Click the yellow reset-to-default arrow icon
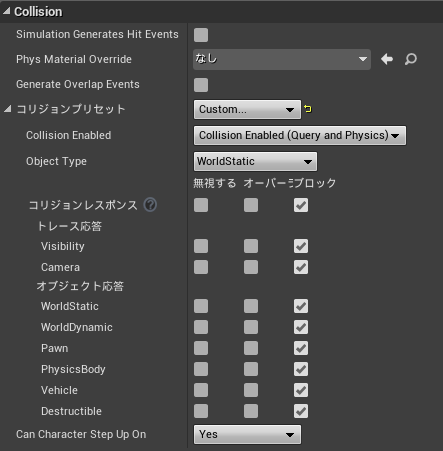The image size is (443, 451). [x=308, y=109]
